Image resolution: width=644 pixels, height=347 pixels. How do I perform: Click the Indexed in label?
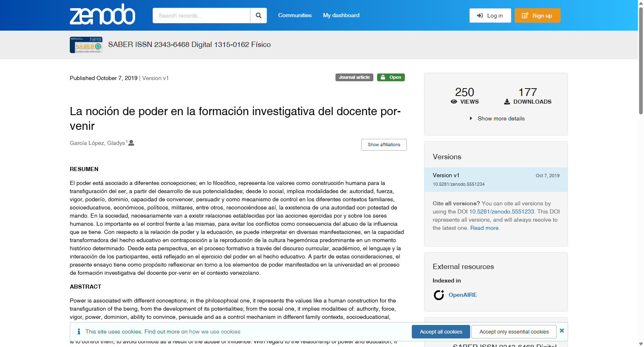tap(446, 280)
